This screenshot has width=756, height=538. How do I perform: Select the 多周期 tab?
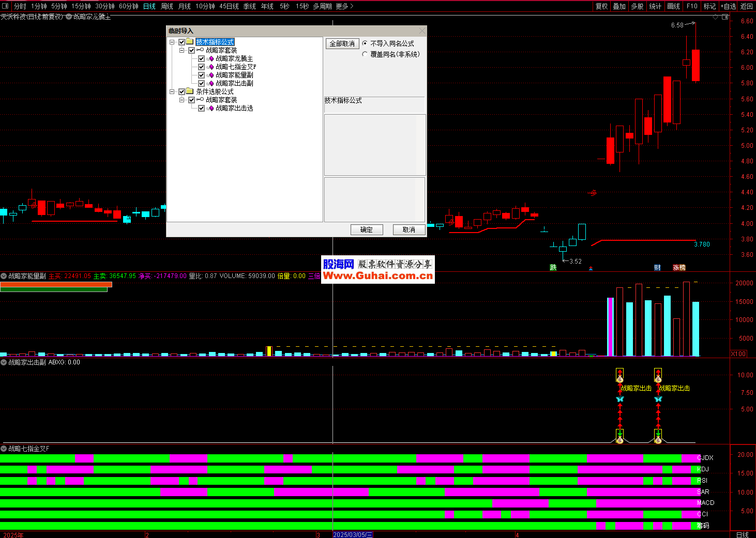322,6
